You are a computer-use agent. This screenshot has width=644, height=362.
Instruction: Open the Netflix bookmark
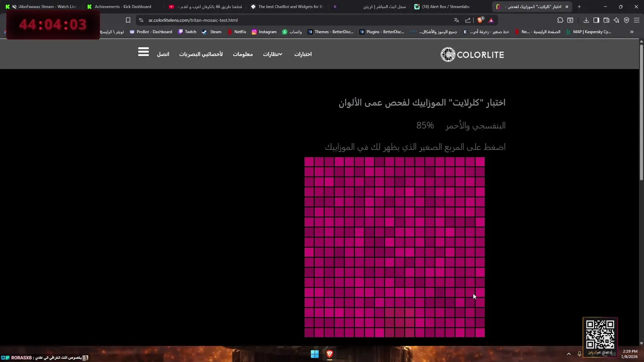click(x=236, y=32)
